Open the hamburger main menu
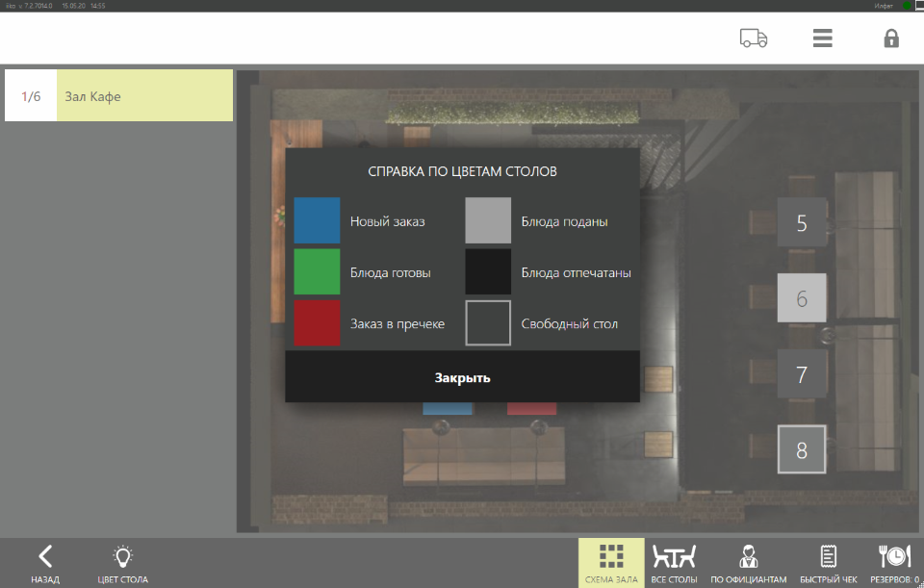 (x=822, y=38)
